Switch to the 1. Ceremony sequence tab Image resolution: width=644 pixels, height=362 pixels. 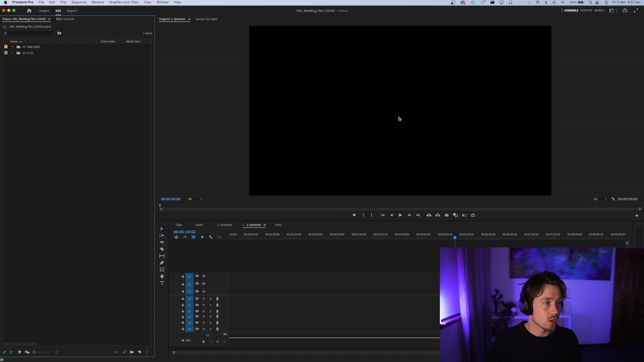coord(224,225)
